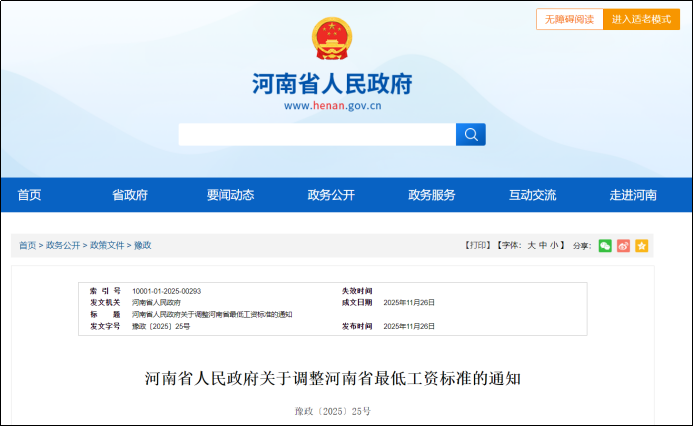
Task: Share the page via Weibo icon
Action: (x=623, y=245)
